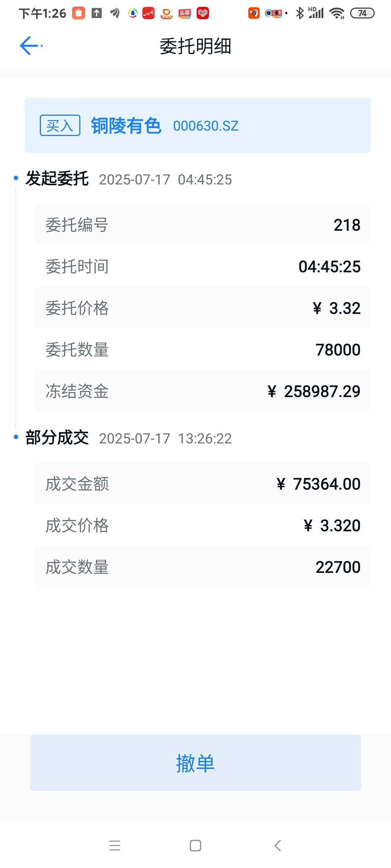
Task: Tap the Android home square icon
Action: (x=195, y=846)
